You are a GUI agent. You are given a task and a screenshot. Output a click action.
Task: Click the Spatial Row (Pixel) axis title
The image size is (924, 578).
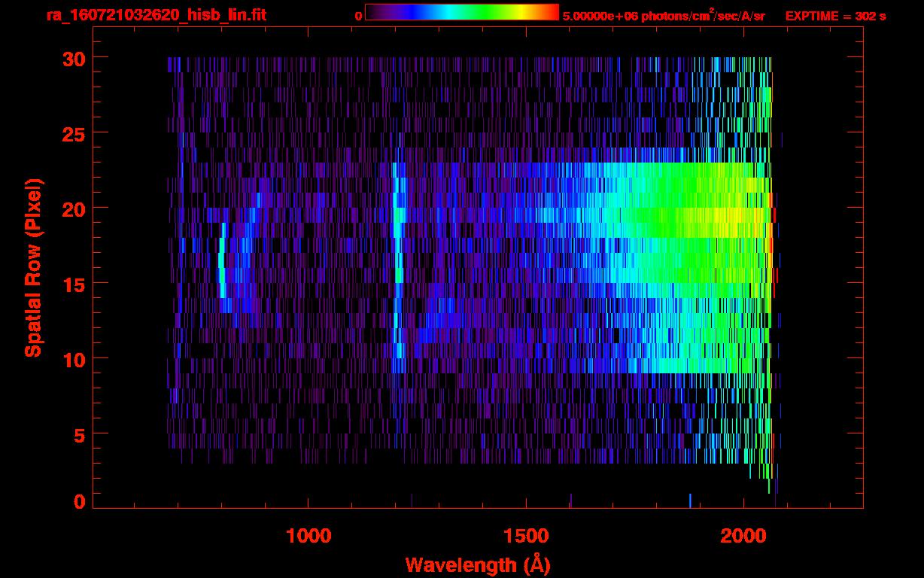click(x=34, y=267)
